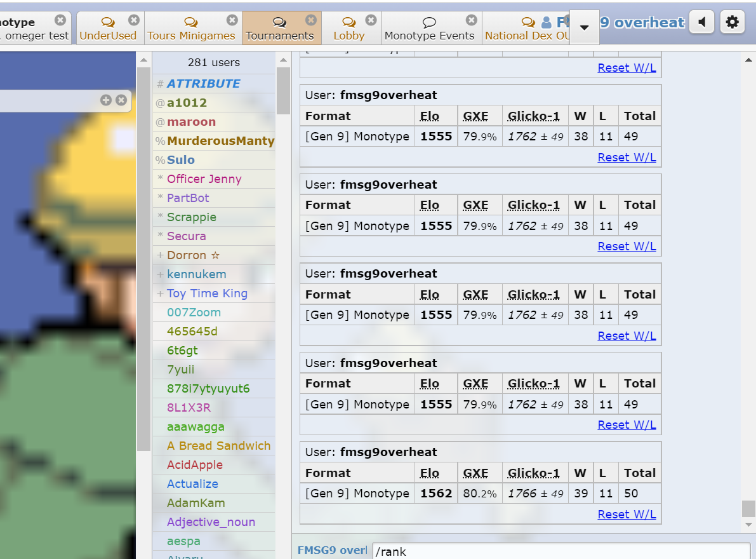Click the plus icon on the left panel
The width and height of the screenshot is (756, 559).
tap(106, 100)
